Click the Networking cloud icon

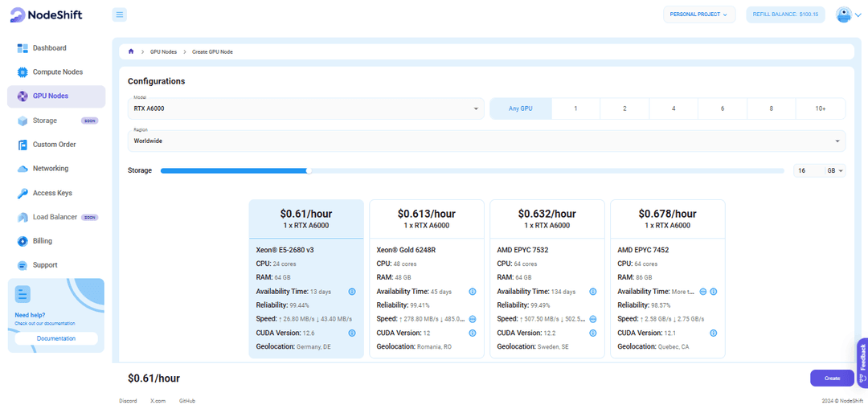[x=23, y=169]
